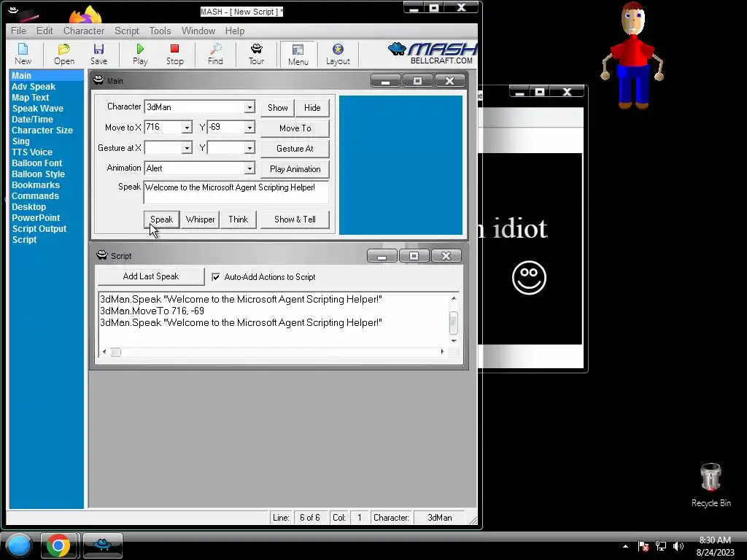Toggle the Menu toolbar button
The width and height of the screenshot is (747, 560).
click(298, 54)
